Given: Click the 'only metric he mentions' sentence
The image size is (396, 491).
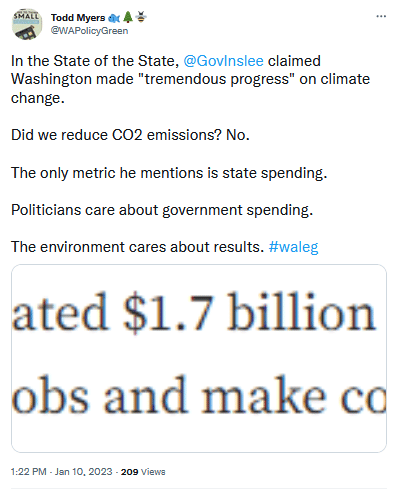Looking at the screenshot, I should [169, 173].
